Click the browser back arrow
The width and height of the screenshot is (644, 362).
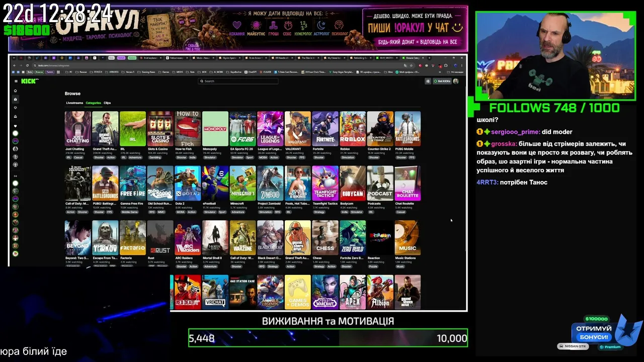click(14, 65)
